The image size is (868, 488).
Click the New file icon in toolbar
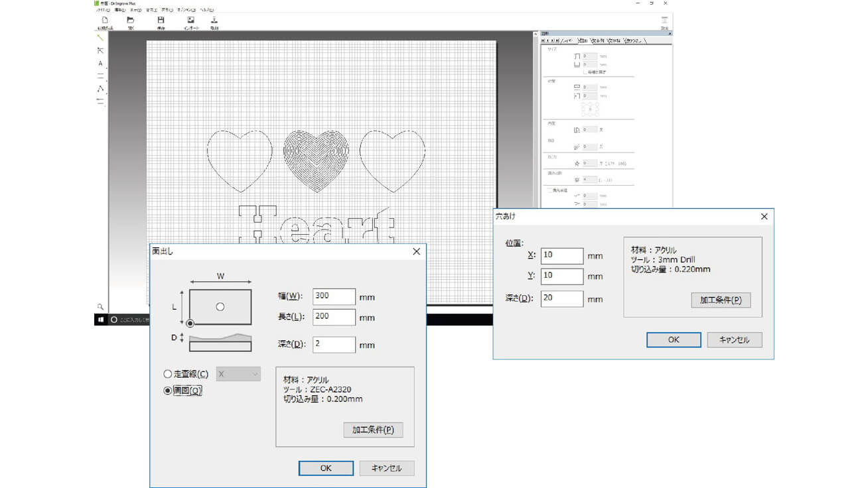click(106, 21)
